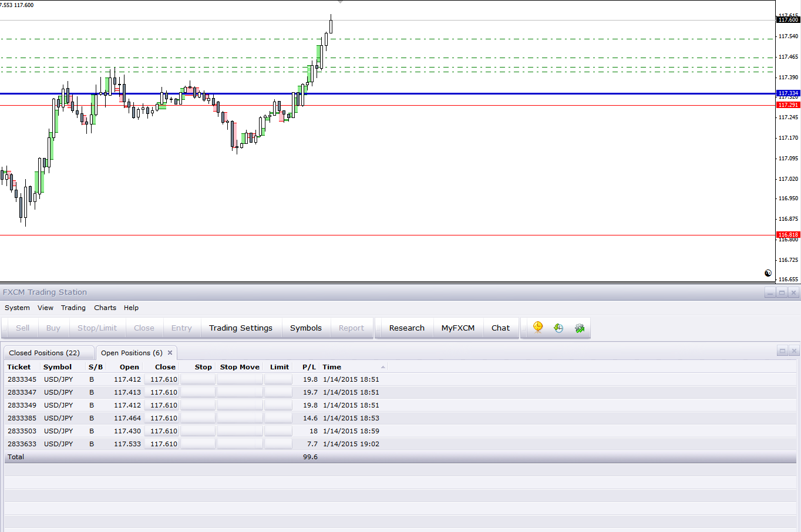This screenshot has width=801, height=532.
Task: Minimize the FXCM Trading Station window
Action: click(x=770, y=292)
